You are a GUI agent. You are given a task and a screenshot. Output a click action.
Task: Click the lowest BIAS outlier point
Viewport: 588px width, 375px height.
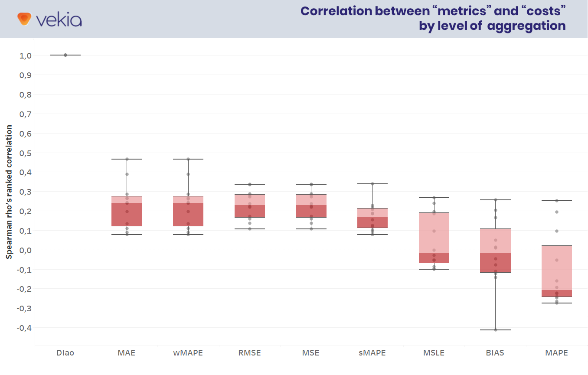tap(495, 330)
